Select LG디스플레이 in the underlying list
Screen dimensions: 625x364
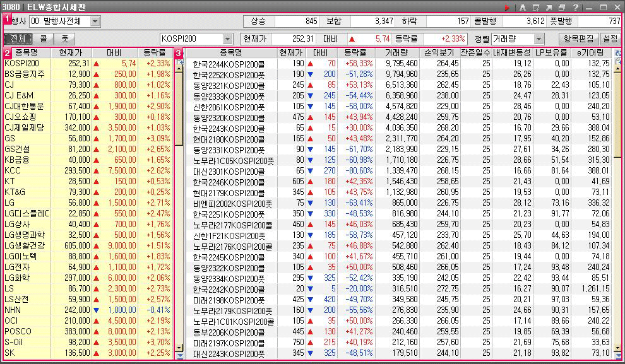88,213
